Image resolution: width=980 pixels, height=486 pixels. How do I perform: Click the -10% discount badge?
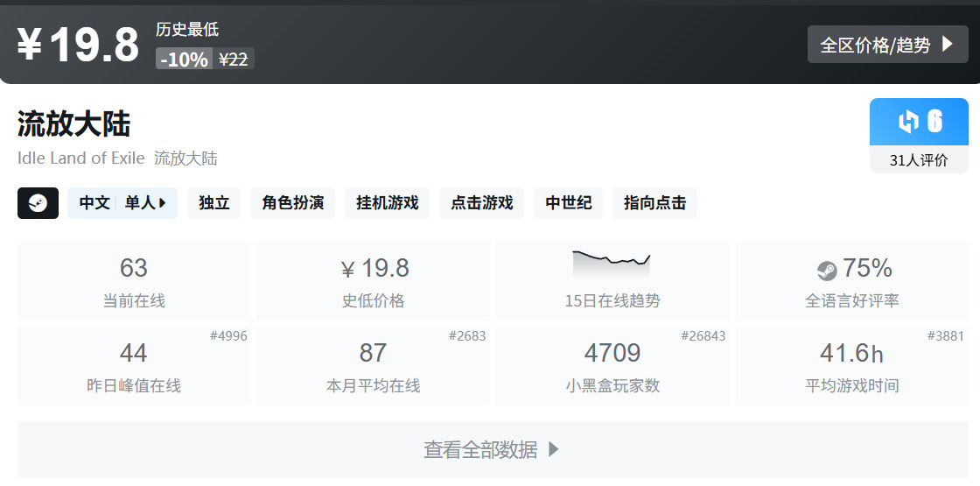coord(185,59)
